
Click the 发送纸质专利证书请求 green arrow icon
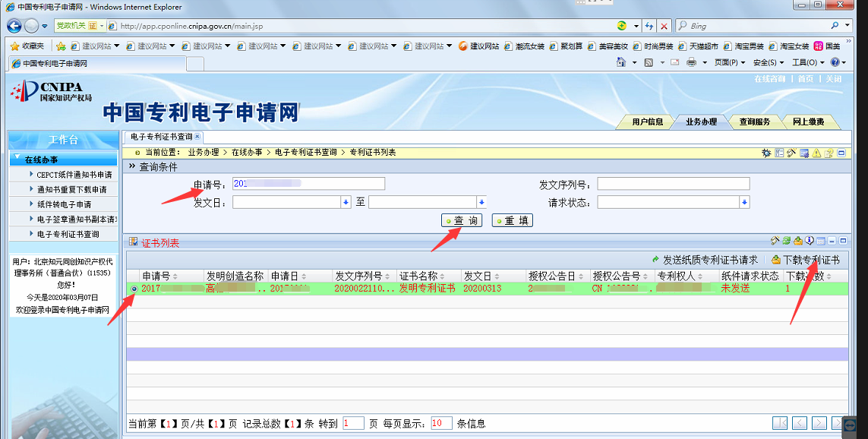(x=656, y=260)
